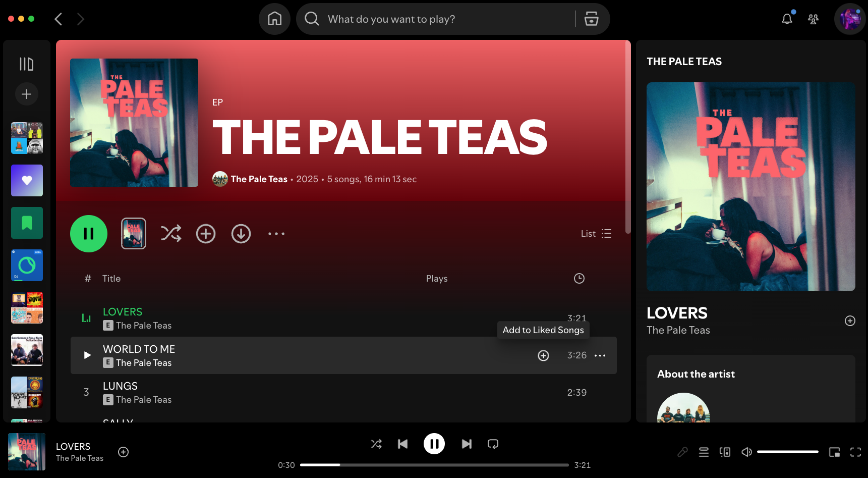868x478 pixels.
Task: Click the Title column header
Action: click(x=111, y=279)
